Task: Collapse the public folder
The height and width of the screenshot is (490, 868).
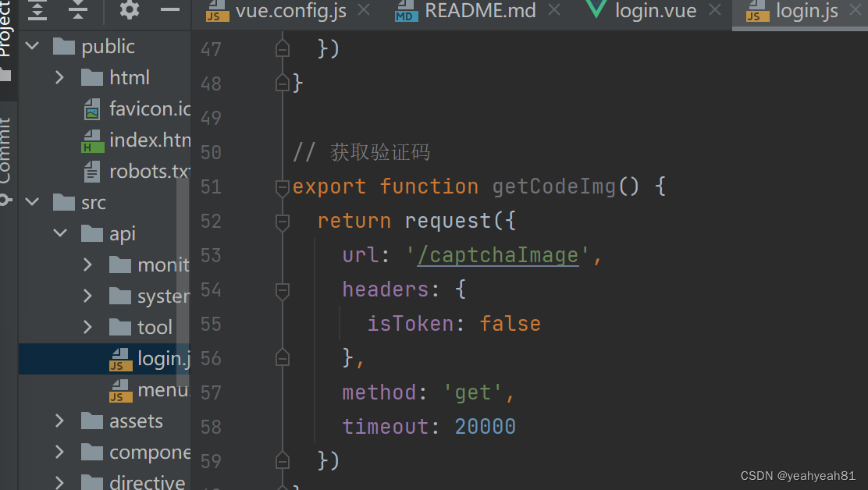Action: pyautogui.click(x=32, y=46)
